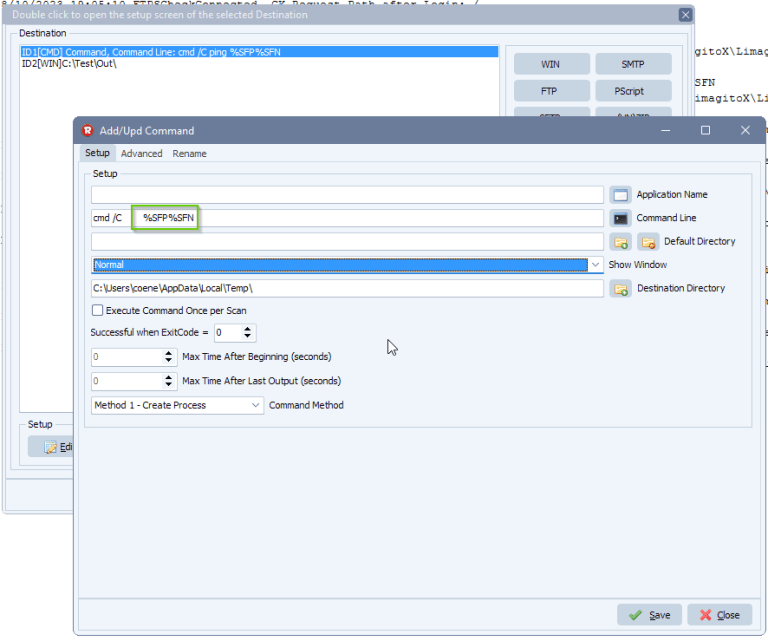Image resolution: width=768 pixels, height=641 pixels.
Task: Decrease the Successful ExitCode value
Action: click(248, 336)
